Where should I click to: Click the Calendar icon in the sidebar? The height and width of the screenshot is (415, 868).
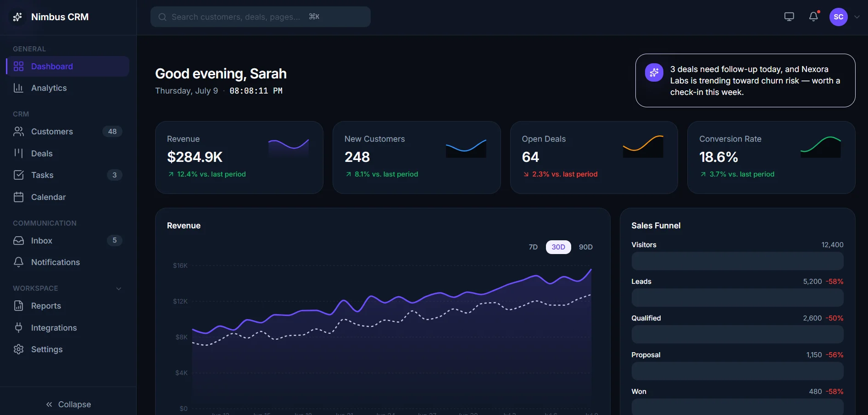18,197
